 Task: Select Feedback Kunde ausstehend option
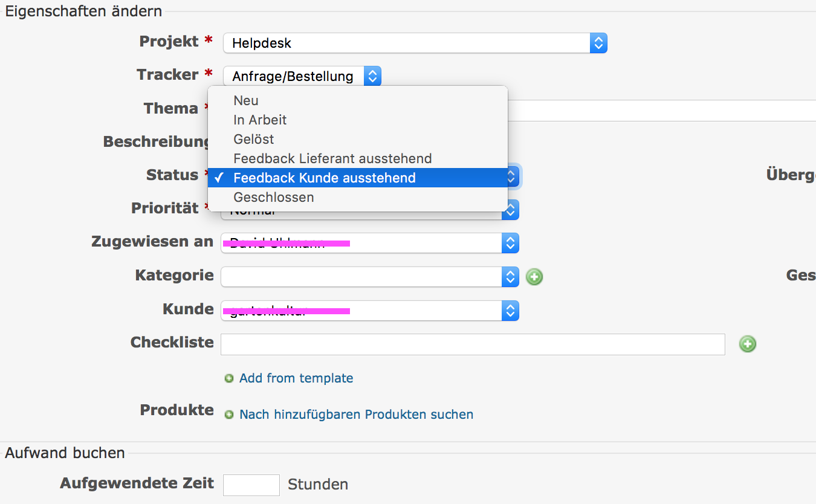358,178
